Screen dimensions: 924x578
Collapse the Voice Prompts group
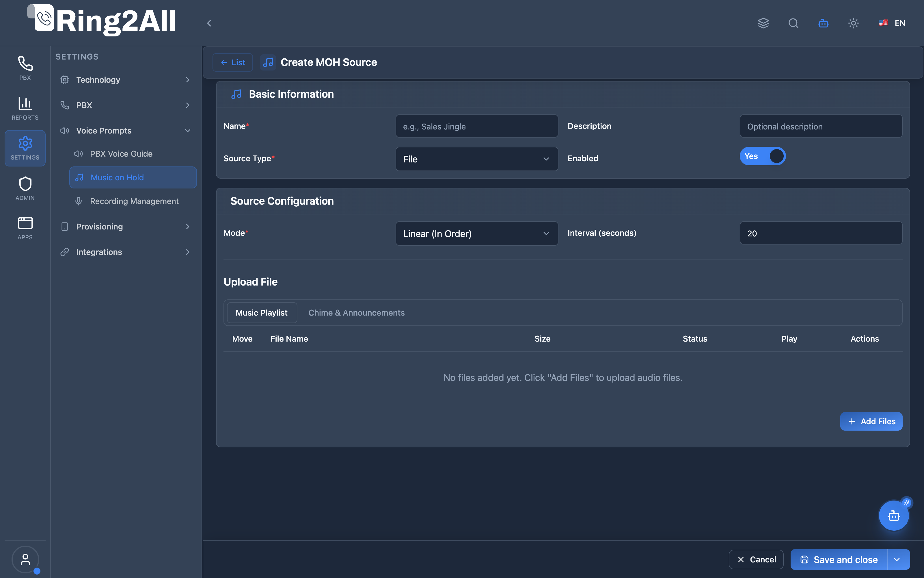(x=125, y=130)
